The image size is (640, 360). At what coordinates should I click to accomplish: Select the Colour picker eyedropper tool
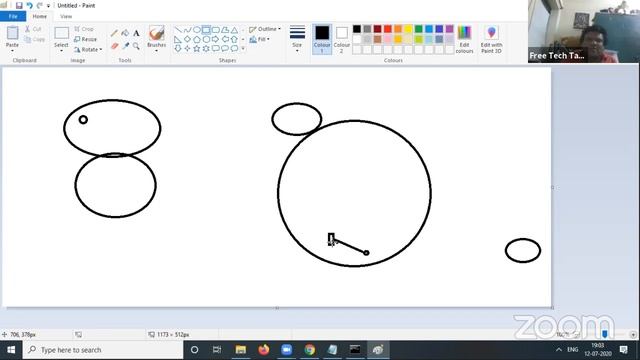[125, 46]
